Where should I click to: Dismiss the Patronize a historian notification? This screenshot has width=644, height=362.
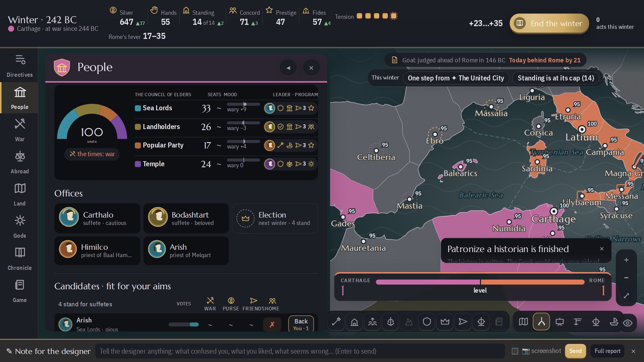(602, 249)
